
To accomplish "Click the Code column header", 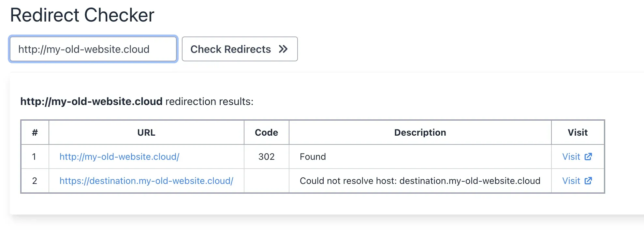I will pyautogui.click(x=266, y=132).
